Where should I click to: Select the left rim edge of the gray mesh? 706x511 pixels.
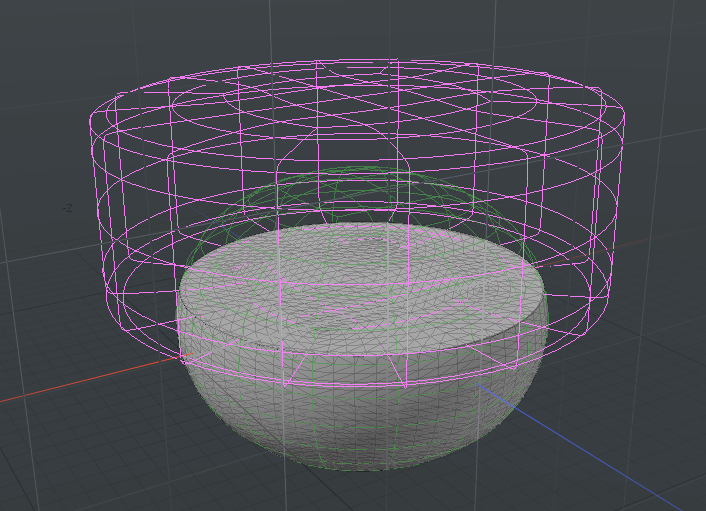click(180, 310)
